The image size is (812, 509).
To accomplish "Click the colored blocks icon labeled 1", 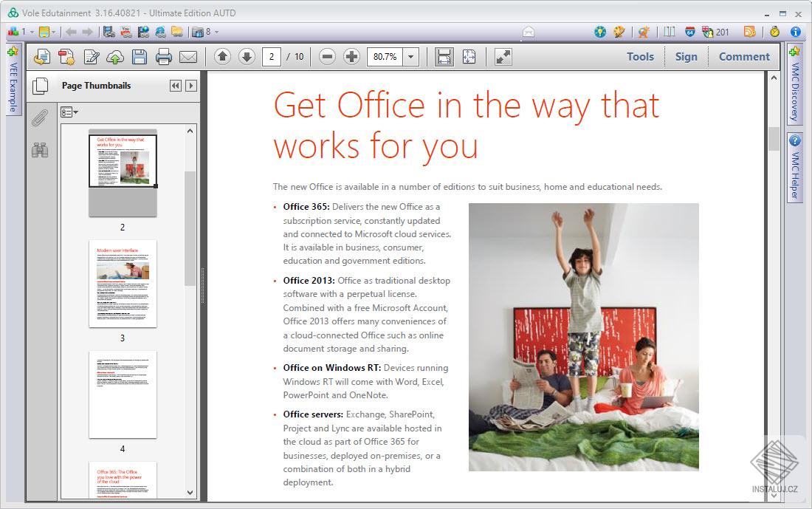I will (x=13, y=32).
